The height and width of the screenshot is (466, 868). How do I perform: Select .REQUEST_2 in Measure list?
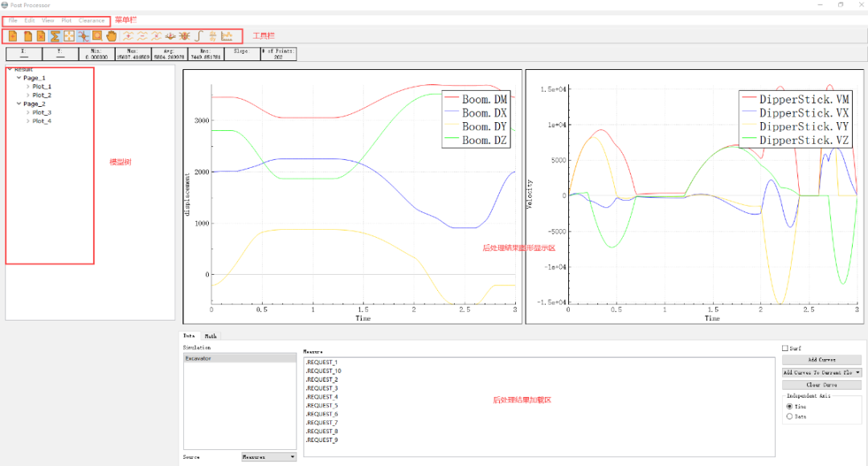(x=321, y=380)
